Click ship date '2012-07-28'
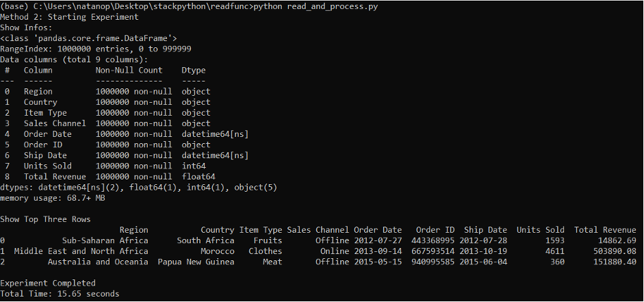This screenshot has width=644, height=302. 483,241
